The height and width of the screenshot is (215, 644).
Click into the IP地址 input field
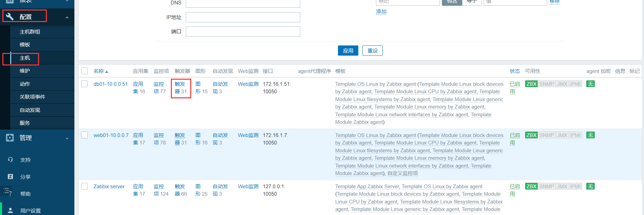(x=243, y=17)
